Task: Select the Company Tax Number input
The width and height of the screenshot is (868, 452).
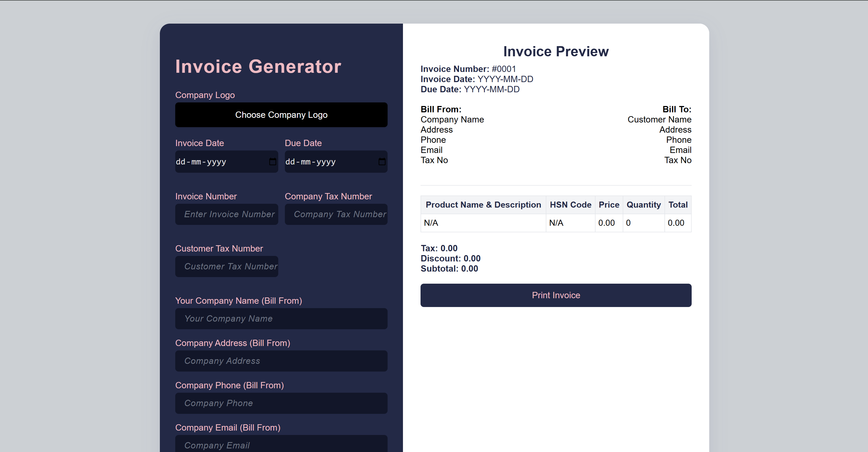Action: 336,214
